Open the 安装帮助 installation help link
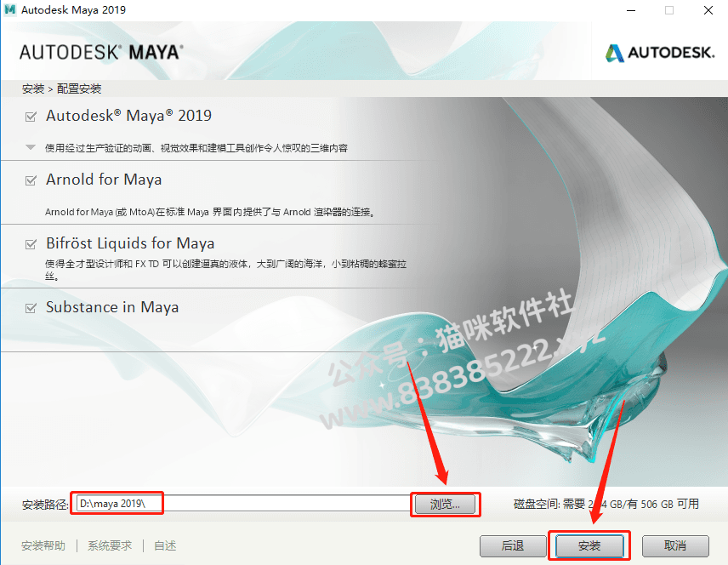The image size is (728, 565). pos(43,545)
